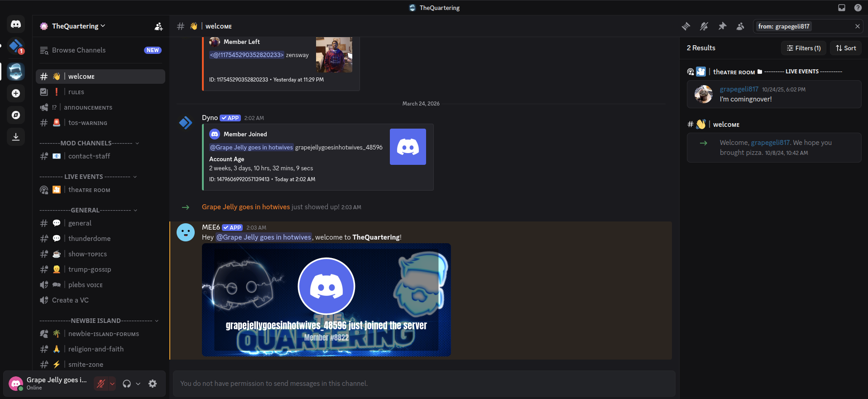Select the welcome channel in sidebar

pos(101,77)
